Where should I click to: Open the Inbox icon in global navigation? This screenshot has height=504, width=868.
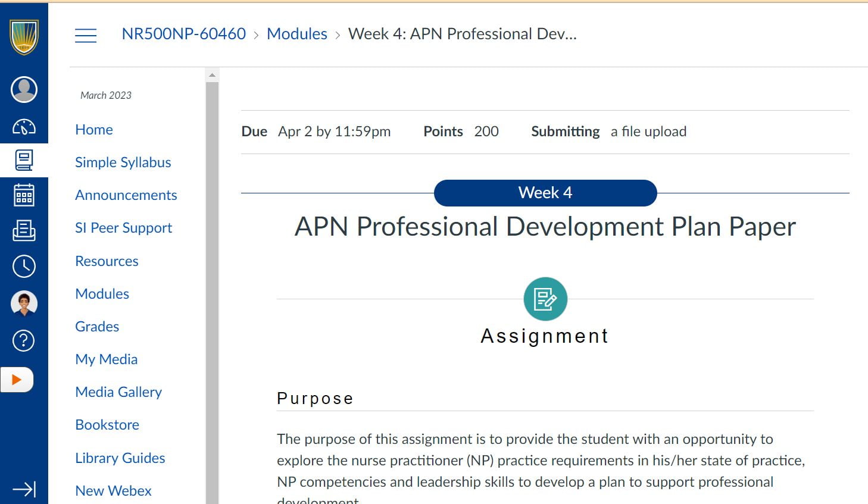click(24, 230)
